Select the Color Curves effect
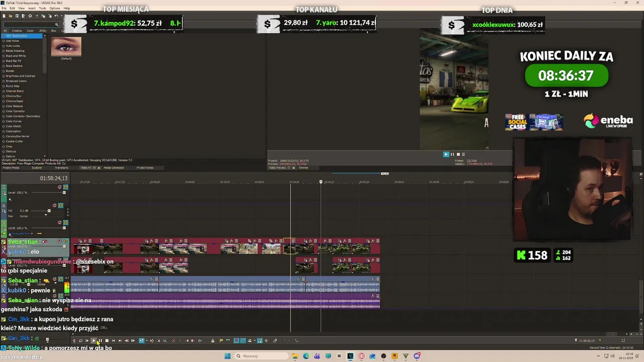This screenshot has height=362, width=644. pyautogui.click(x=14, y=121)
